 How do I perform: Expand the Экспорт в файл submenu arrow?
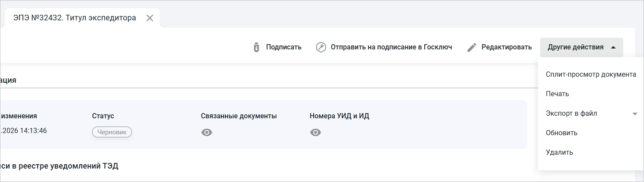point(635,114)
